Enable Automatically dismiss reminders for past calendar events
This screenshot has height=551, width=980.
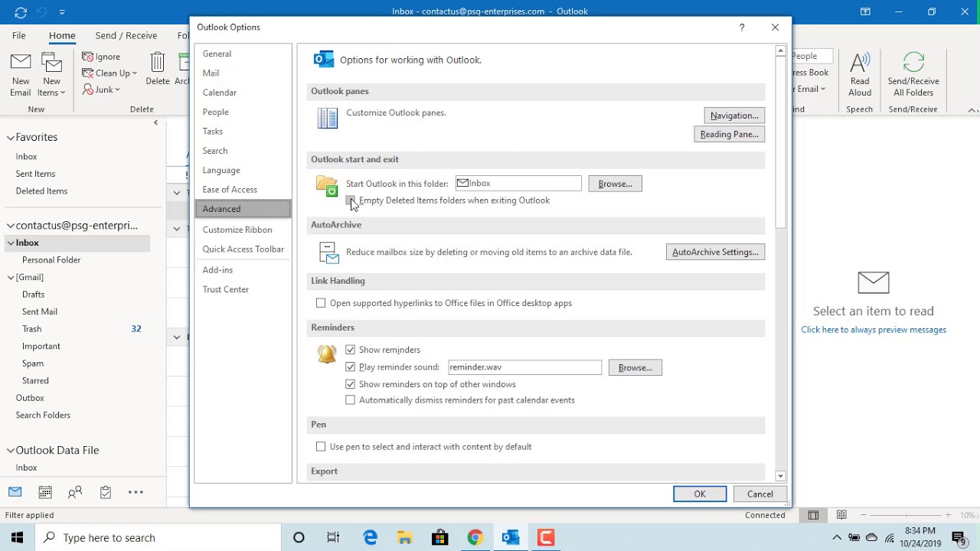350,399
